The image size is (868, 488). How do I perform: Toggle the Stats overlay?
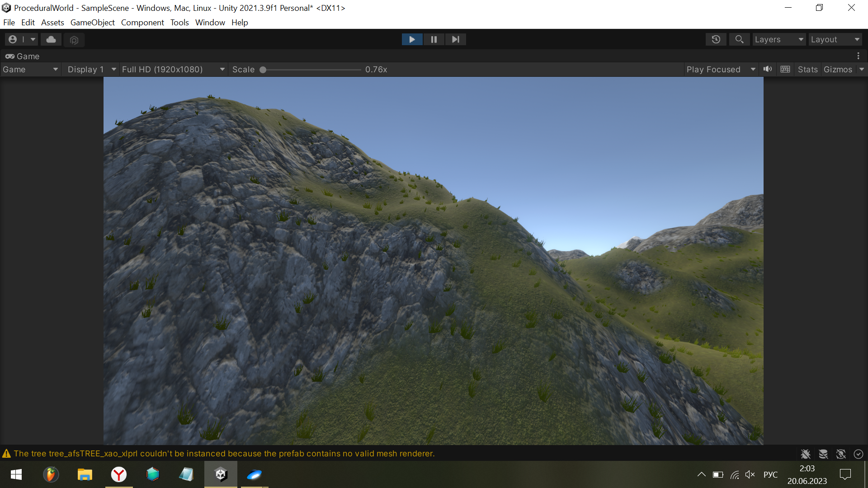point(807,69)
